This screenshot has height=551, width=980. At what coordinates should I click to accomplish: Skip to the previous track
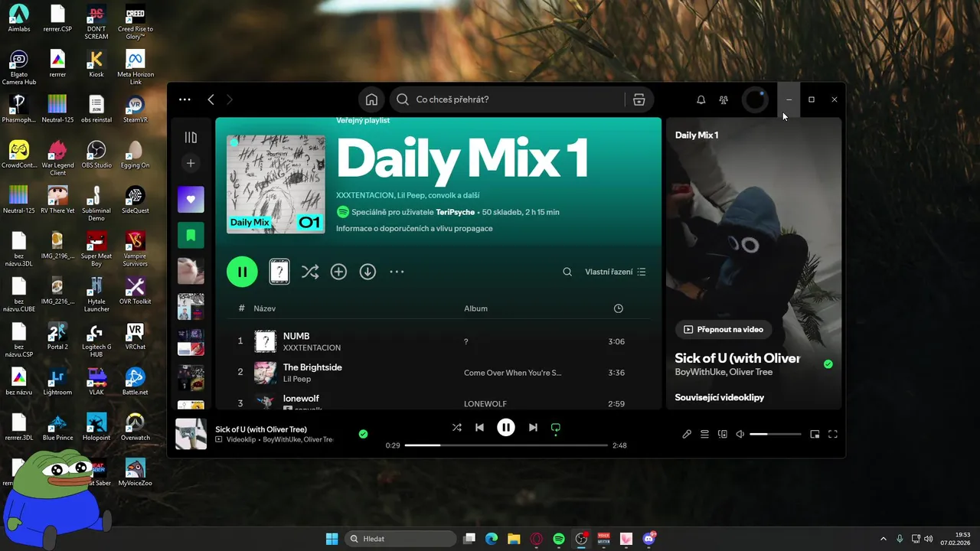(479, 428)
